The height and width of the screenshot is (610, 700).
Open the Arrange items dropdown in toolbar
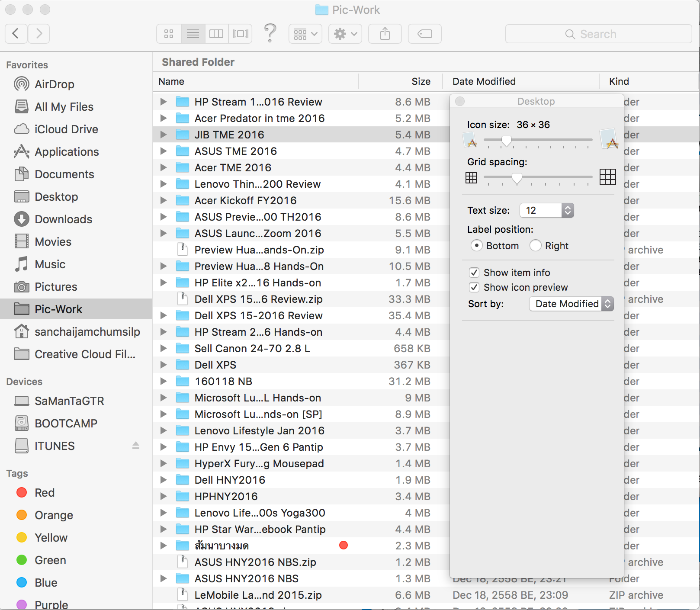click(305, 34)
